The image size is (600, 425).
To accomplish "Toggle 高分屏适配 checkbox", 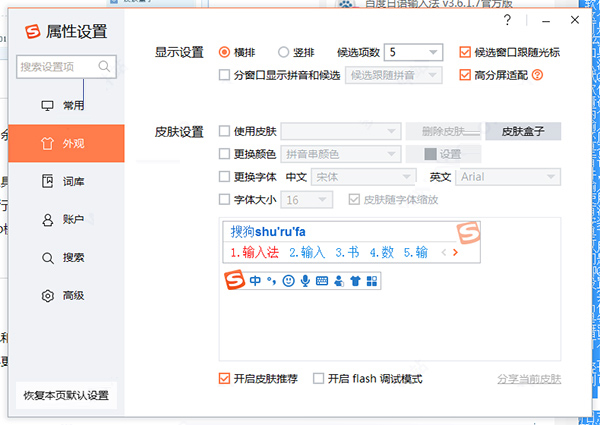I will pos(465,75).
